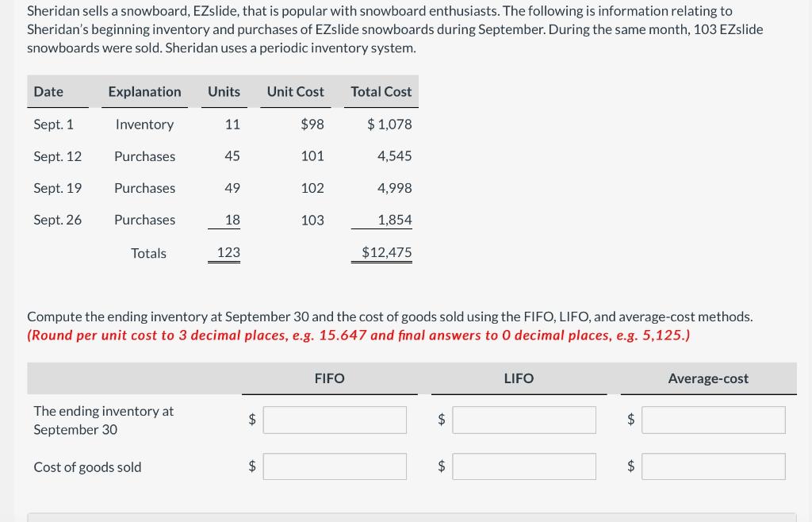
Task: Click the Sept. 1 Inventory row label
Action: (144, 125)
